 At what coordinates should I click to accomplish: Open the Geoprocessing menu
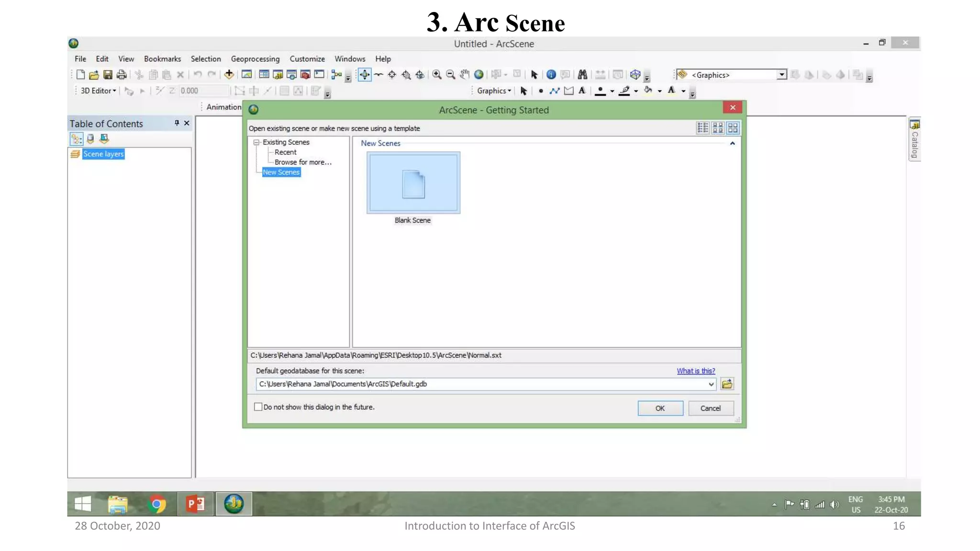(x=256, y=59)
